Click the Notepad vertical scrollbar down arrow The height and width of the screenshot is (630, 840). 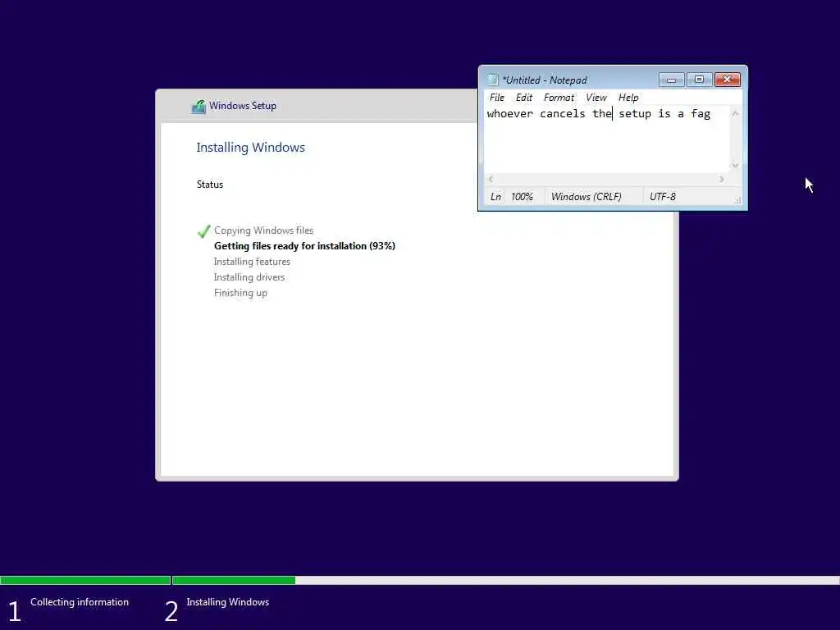coord(736,166)
